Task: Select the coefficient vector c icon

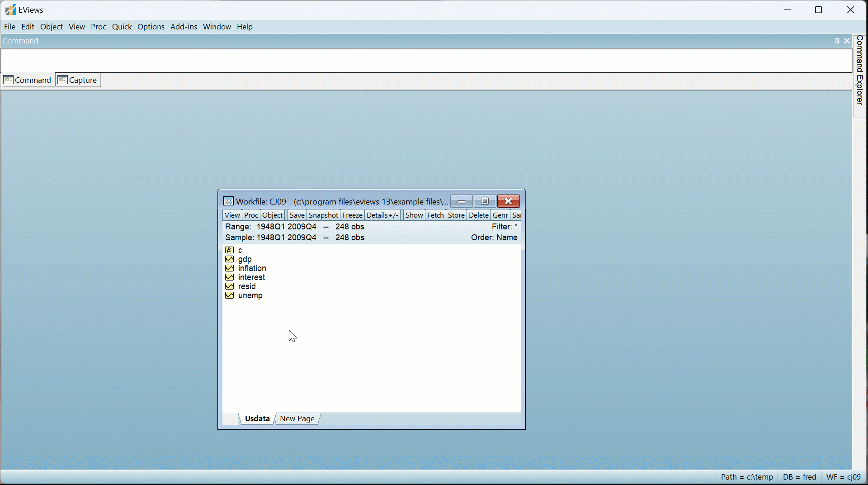Action: click(229, 250)
